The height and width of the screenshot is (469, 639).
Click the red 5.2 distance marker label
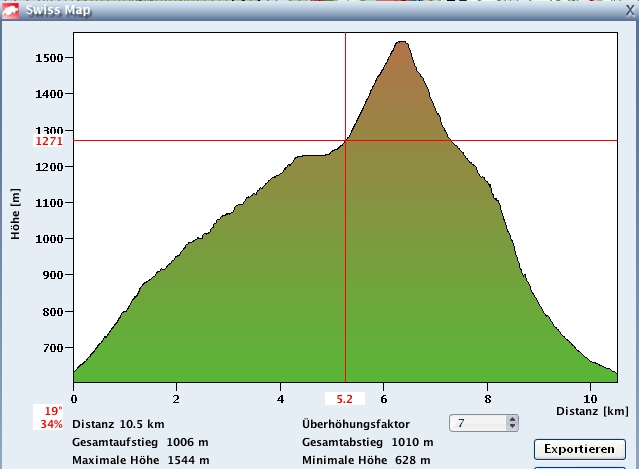click(x=345, y=398)
